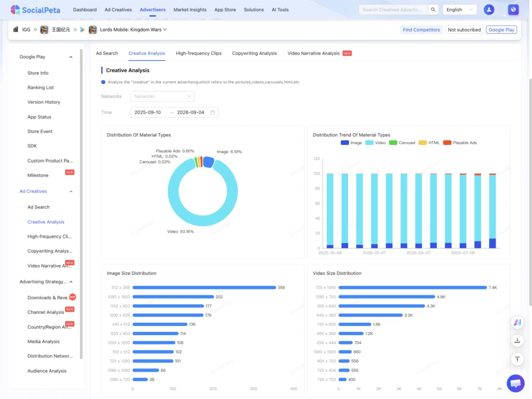The width and height of the screenshot is (532, 399).
Task: Click the Lords Mobile app icon
Action: [93, 30]
